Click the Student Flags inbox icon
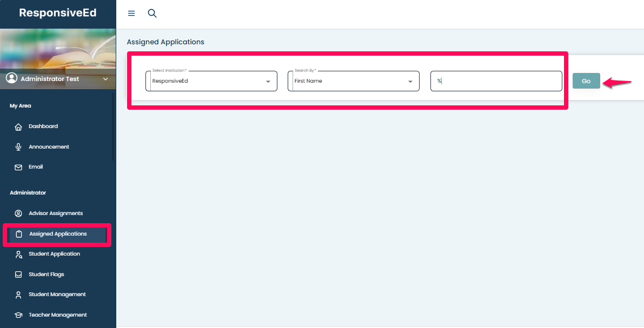This screenshot has width=644, height=328. coord(18,275)
